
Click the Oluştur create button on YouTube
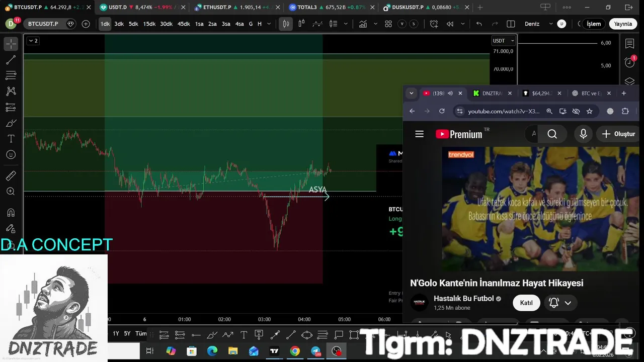point(618,134)
